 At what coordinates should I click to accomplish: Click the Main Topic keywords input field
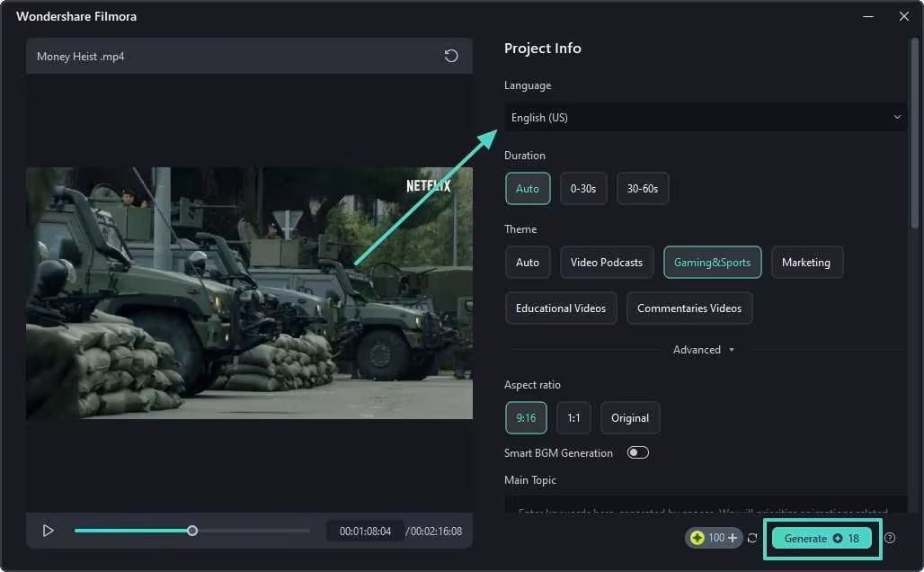click(706, 505)
